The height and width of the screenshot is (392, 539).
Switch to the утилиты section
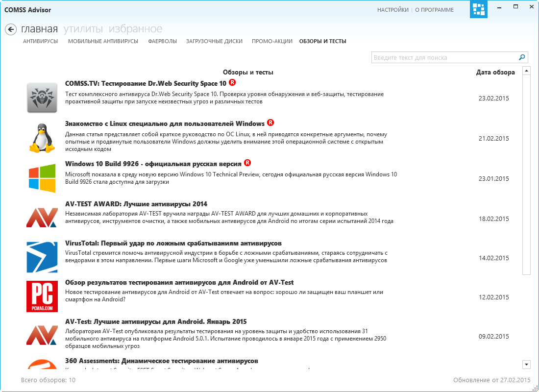point(83,29)
